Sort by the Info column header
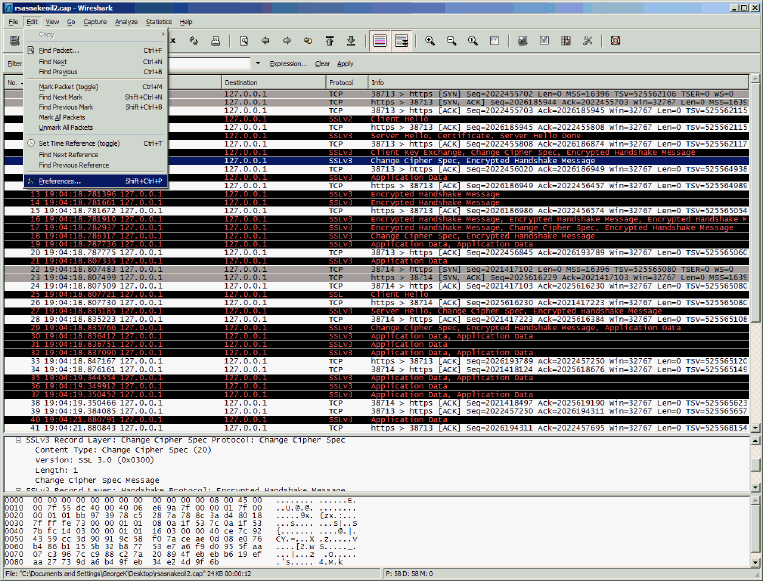 pyautogui.click(x=558, y=82)
